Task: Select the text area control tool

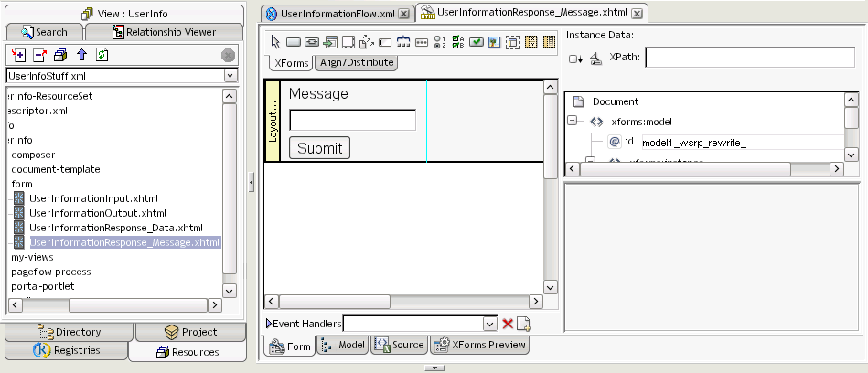Action: pos(348,42)
